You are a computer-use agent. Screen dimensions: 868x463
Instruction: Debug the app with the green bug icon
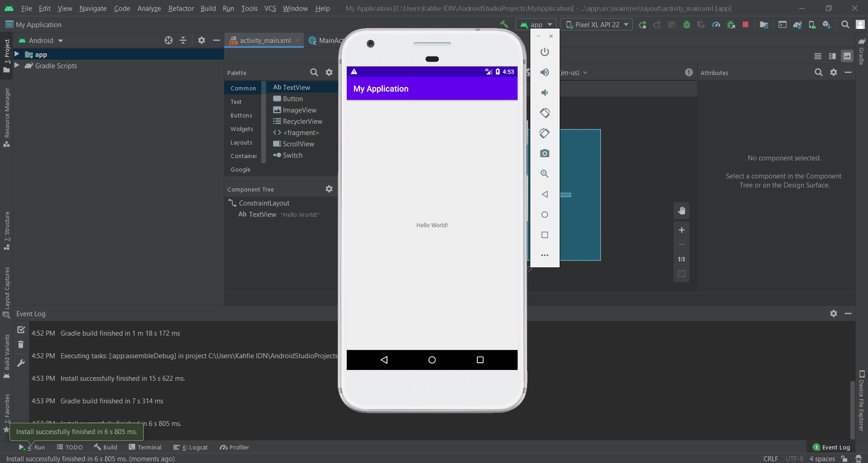click(x=687, y=24)
